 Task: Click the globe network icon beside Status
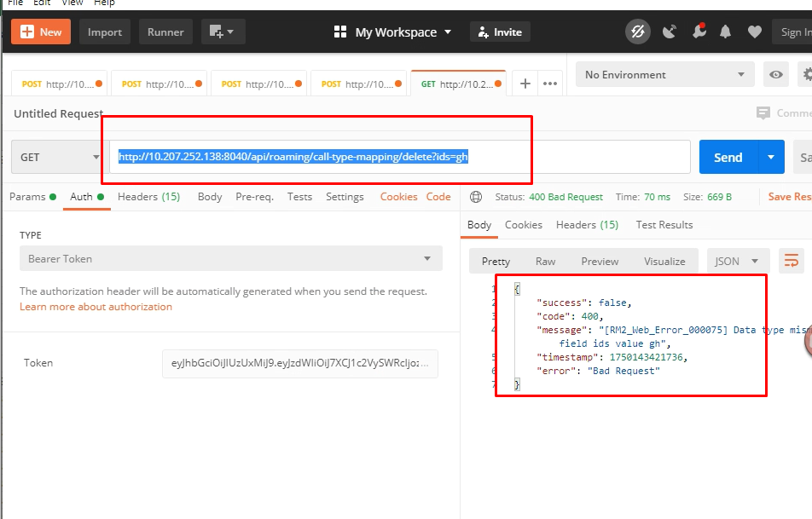(476, 197)
